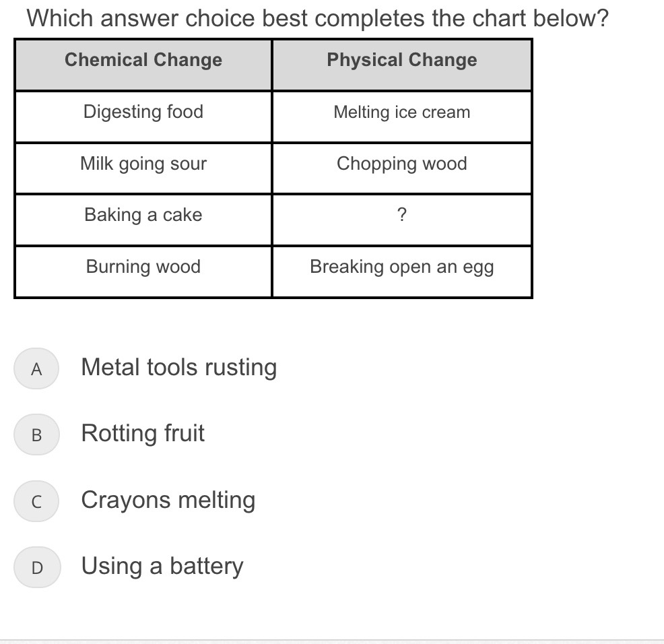Select answer choice A circle
Screen dimensions: 664x644
click(x=36, y=368)
